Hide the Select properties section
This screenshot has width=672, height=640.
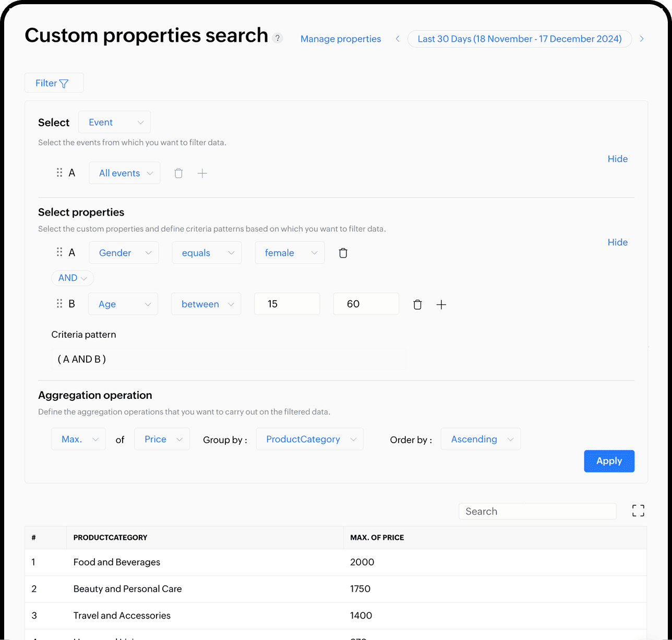617,242
